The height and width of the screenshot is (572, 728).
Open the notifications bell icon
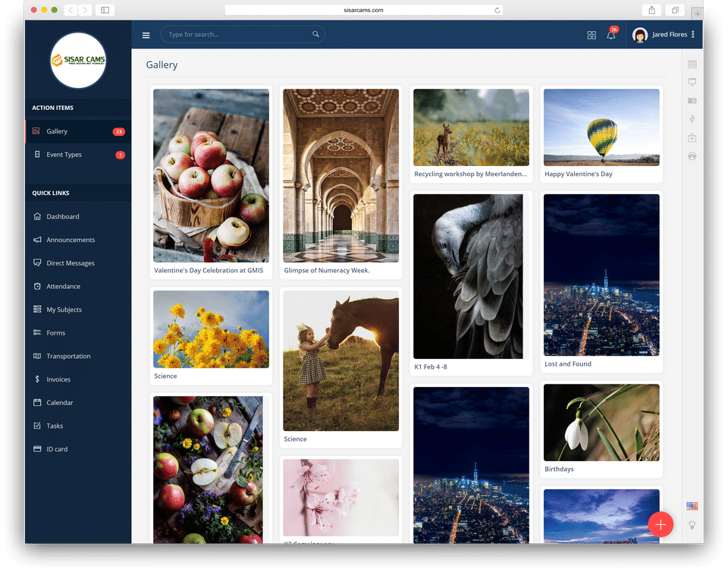(611, 35)
